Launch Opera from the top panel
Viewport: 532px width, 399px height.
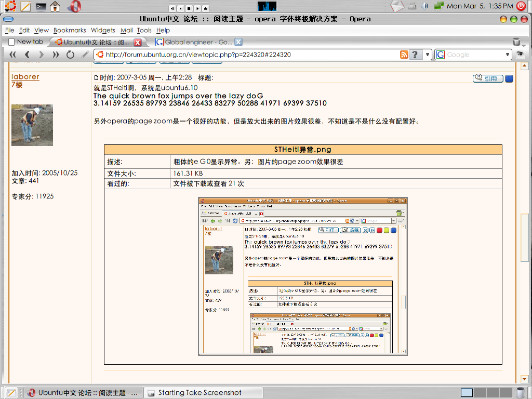coord(74,6)
